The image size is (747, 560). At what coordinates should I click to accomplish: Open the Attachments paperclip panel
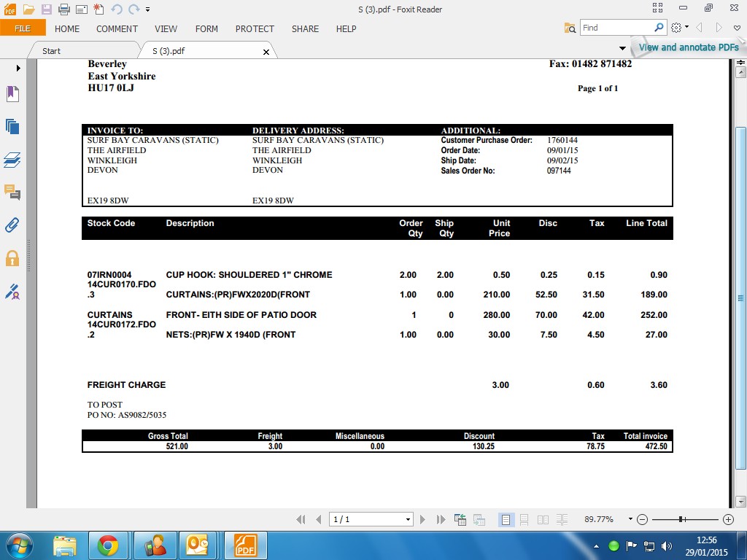(12, 225)
